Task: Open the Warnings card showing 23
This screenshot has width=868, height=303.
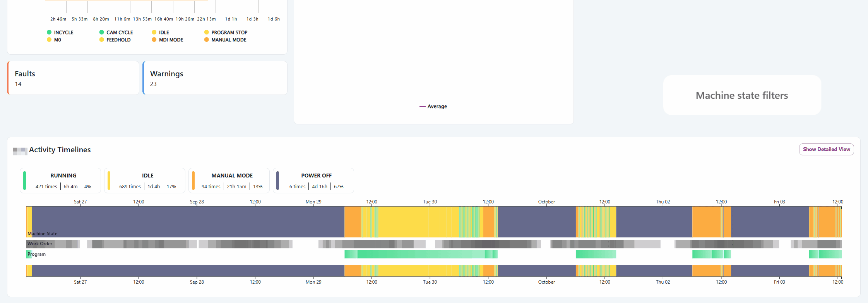Action: coord(215,78)
